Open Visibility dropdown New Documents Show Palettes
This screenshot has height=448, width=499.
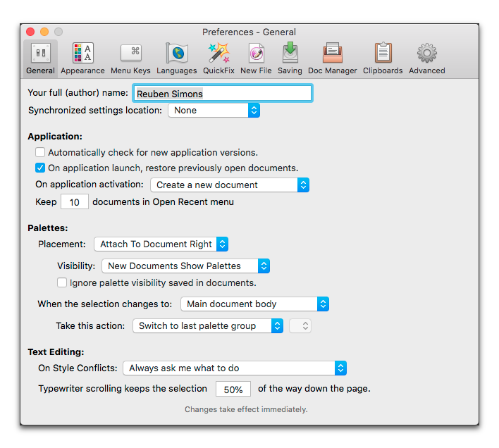click(x=185, y=266)
